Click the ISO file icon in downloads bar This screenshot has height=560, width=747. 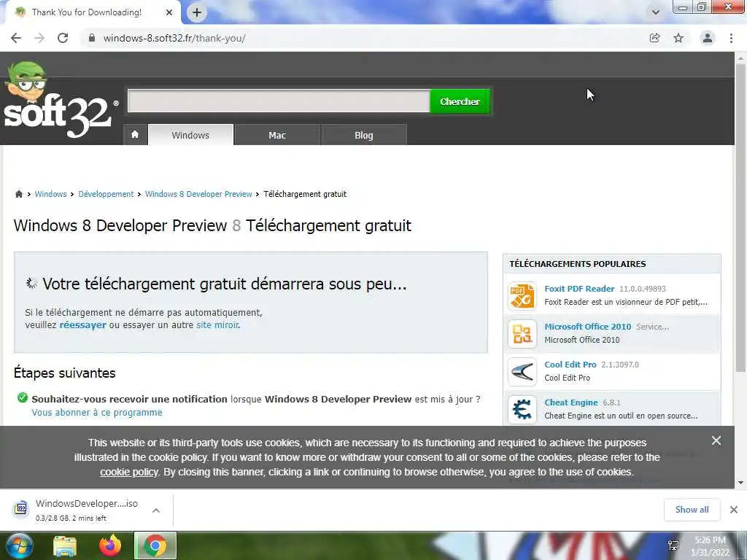[20, 509]
